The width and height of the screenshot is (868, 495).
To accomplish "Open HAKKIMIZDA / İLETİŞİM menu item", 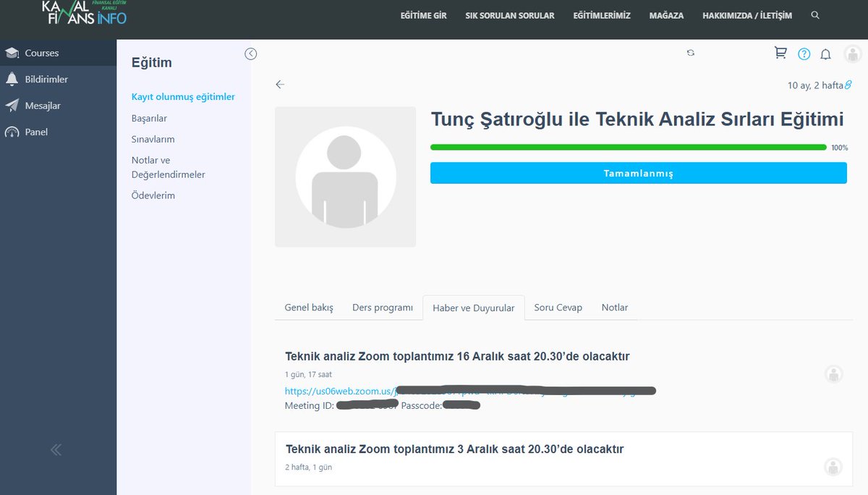I will pos(747,15).
